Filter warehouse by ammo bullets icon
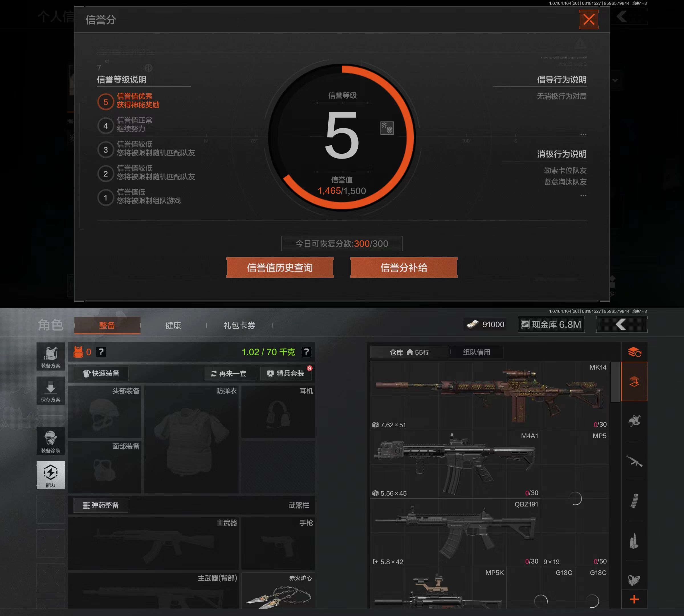The width and height of the screenshot is (684, 616). (634, 541)
